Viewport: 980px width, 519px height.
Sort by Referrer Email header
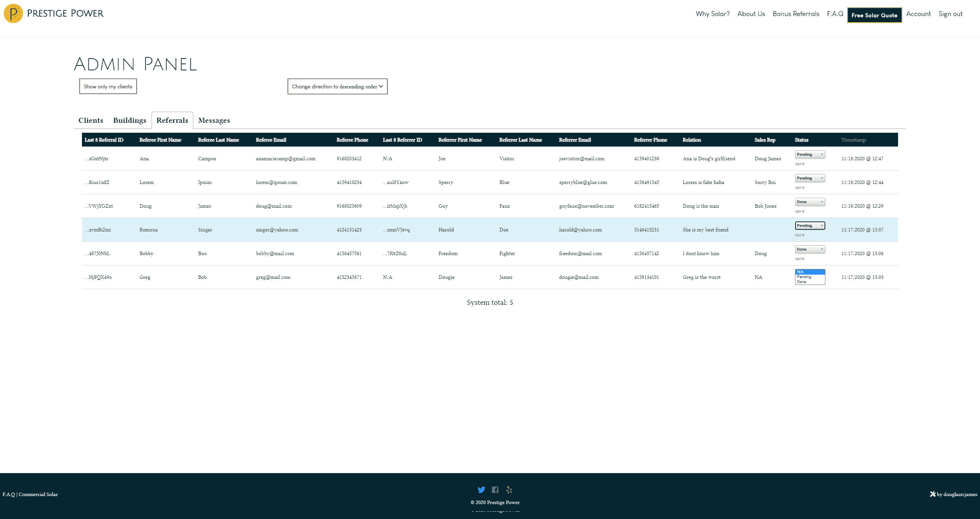coord(575,140)
